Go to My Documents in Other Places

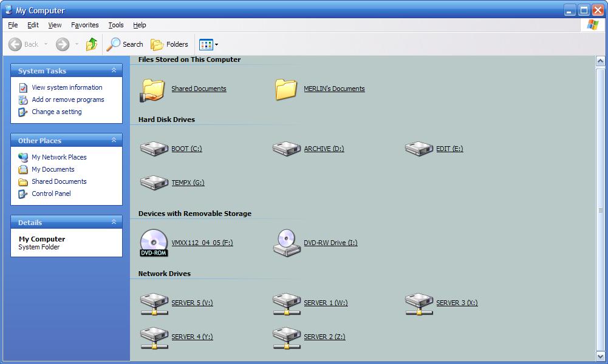[53, 169]
